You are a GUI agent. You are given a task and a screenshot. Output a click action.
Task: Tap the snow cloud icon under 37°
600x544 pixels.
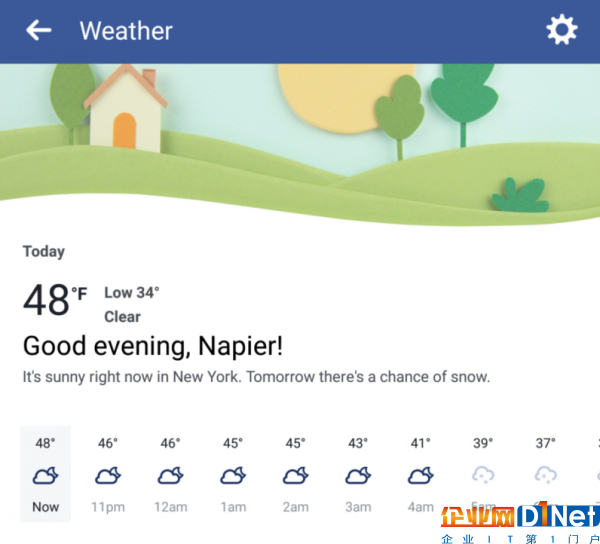(545, 475)
